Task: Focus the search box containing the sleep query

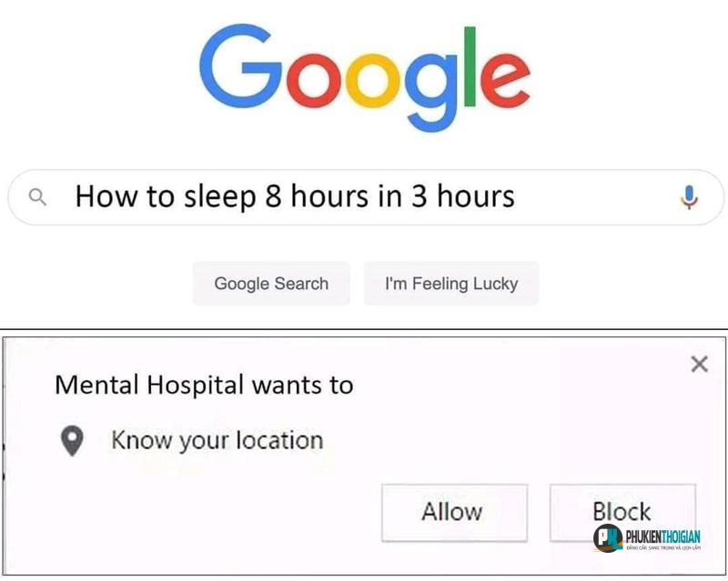Action: click(x=366, y=197)
